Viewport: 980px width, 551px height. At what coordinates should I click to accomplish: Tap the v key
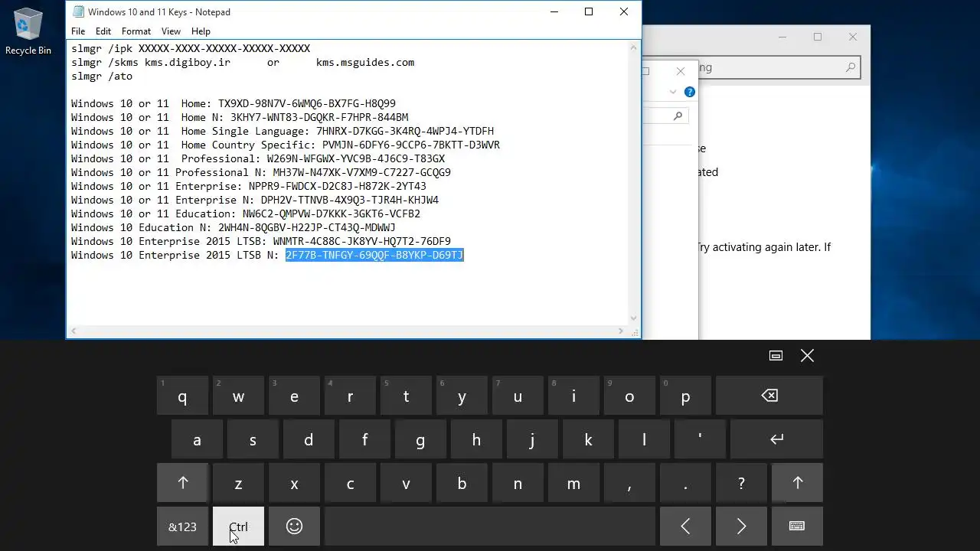point(406,483)
